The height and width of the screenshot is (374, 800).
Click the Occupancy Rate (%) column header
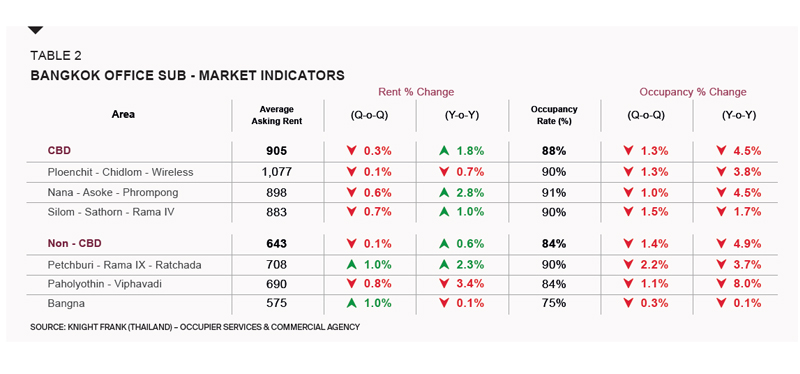click(x=554, y=115)
